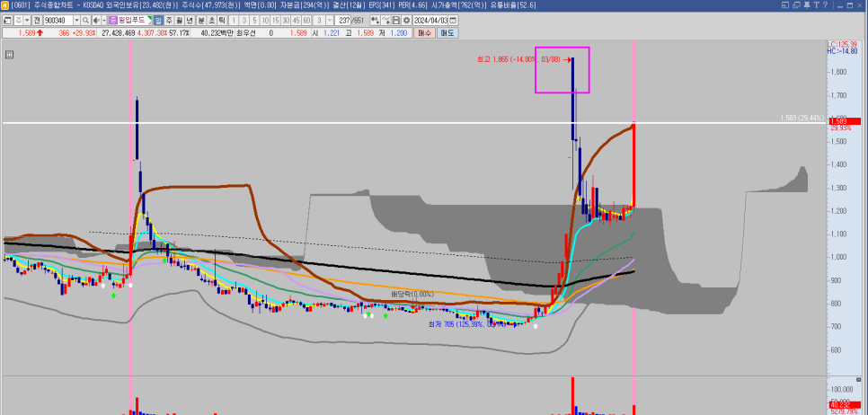
Task: Click the stock code field 900340
Action: coord(58,20)
